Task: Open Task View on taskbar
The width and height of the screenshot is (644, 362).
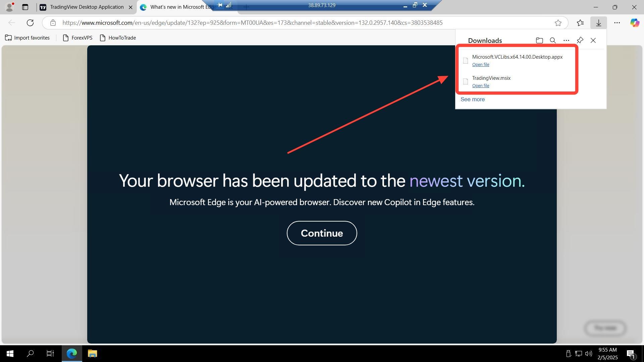Action: (50, 354)
